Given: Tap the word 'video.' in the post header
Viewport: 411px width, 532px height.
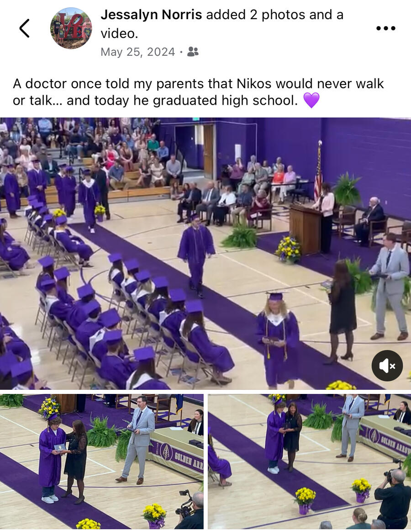Looking at the screenshot, I should click(x=119, y=33).
